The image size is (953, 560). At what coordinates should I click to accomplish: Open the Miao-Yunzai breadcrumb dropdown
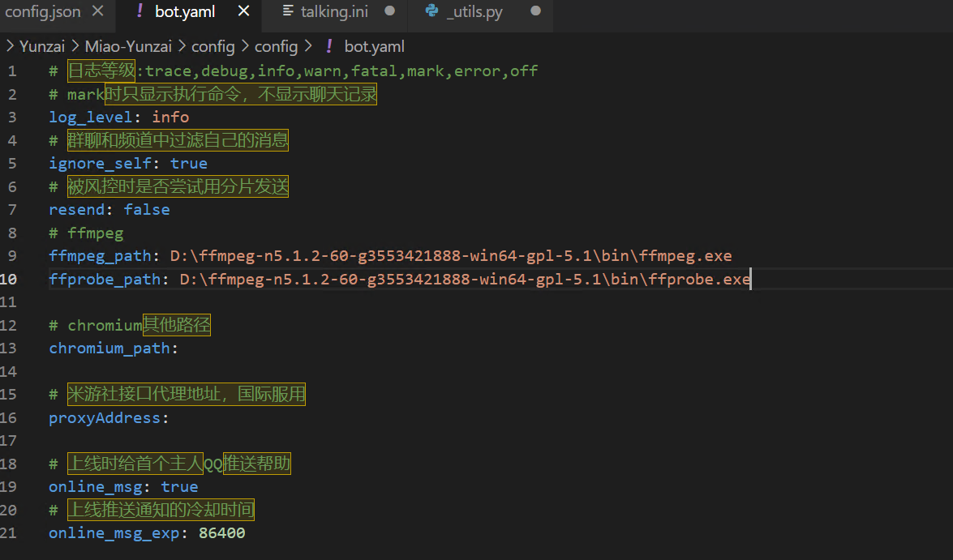point(128,46)
